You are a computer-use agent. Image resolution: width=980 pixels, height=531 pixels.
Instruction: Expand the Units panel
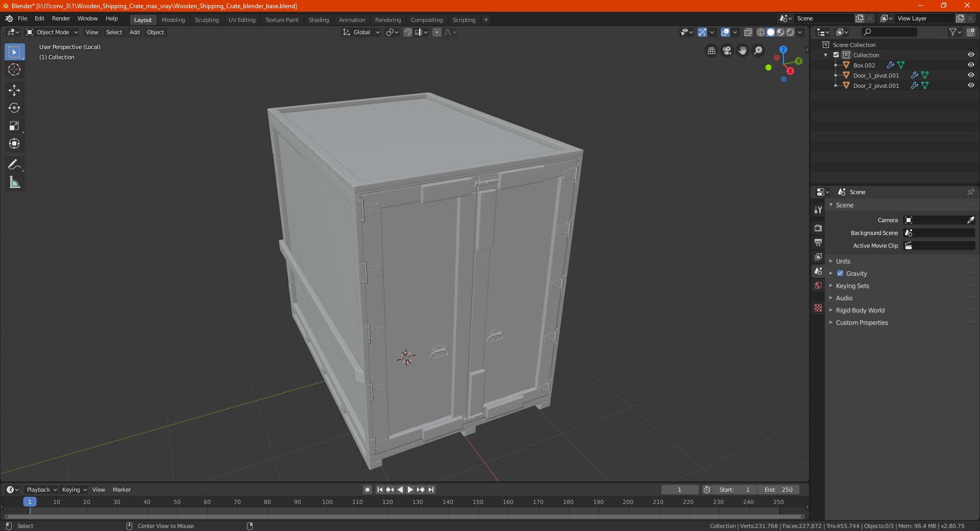pyautogui.click(x=843, y=261)
